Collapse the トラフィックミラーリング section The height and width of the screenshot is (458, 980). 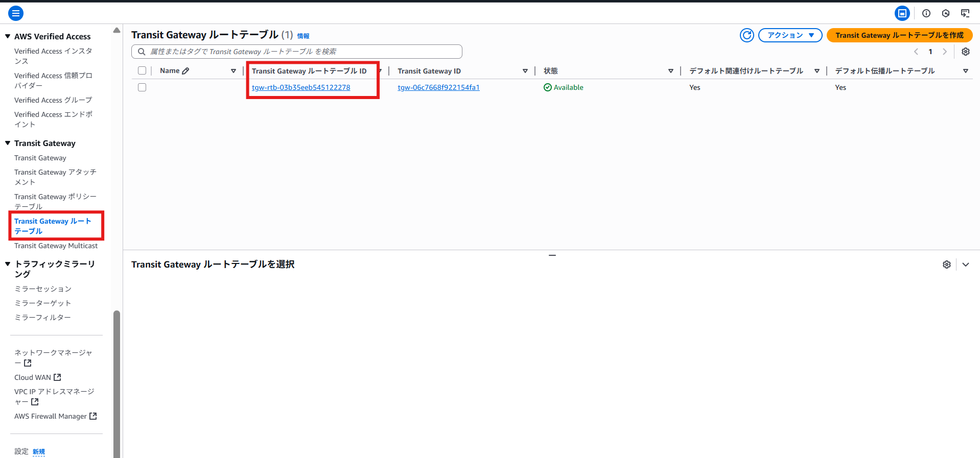tap(8, 264)
